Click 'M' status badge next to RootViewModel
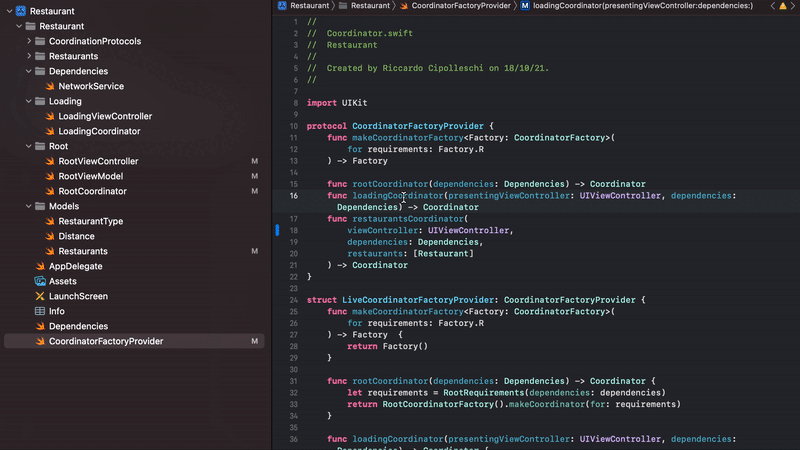 [x=255, y=176]
